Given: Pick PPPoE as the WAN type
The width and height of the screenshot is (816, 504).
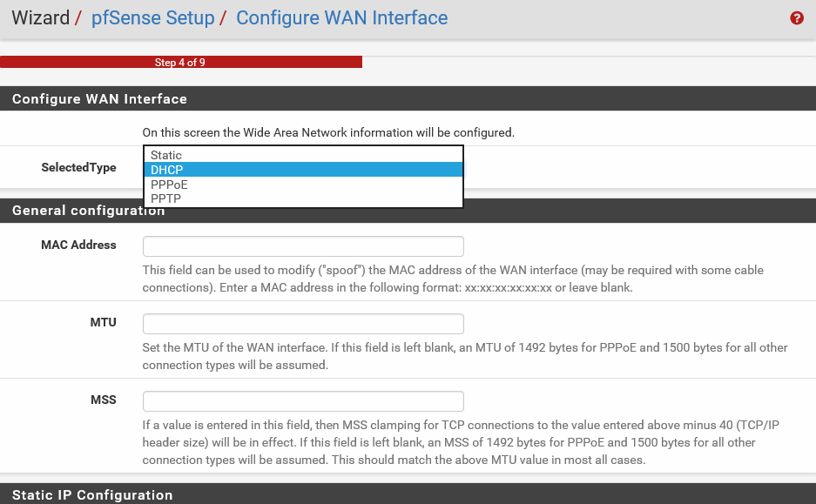Looking at the screenshot, I should [x=303, y=185].
